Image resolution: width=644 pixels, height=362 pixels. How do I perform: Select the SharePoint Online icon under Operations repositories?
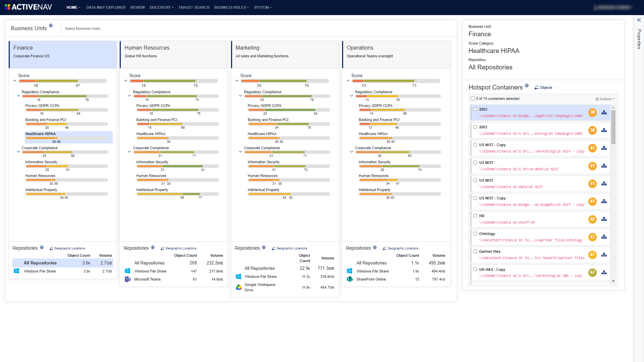(x=350, y=279)
